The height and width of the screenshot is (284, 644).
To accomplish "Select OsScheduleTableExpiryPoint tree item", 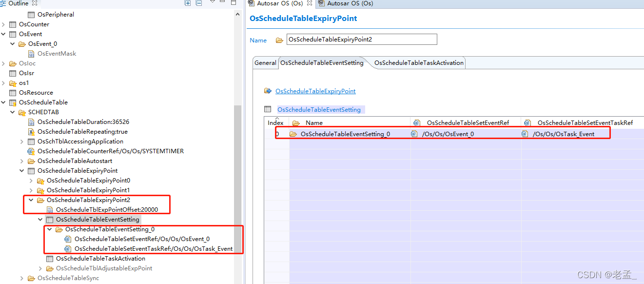I will click(x=78, y=171).
